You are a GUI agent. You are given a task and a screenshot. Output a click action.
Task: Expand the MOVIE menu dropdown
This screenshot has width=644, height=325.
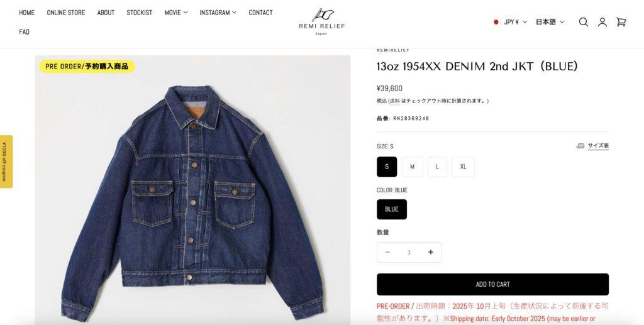pyautogui.click(x=176, y=13)
